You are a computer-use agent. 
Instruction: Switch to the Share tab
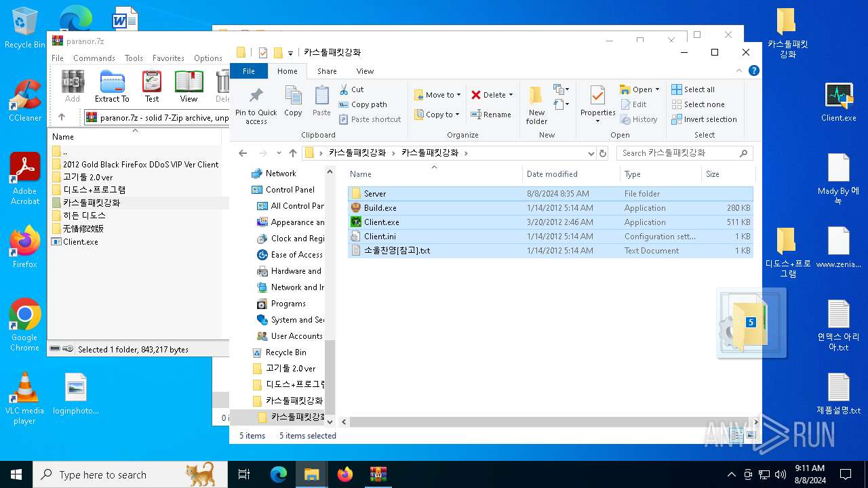click(327, 71)
